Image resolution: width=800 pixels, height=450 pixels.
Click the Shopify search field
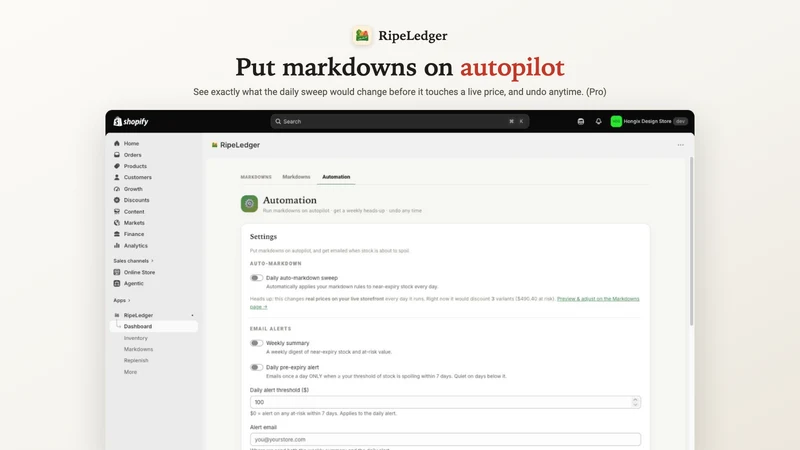click(400, 121)
